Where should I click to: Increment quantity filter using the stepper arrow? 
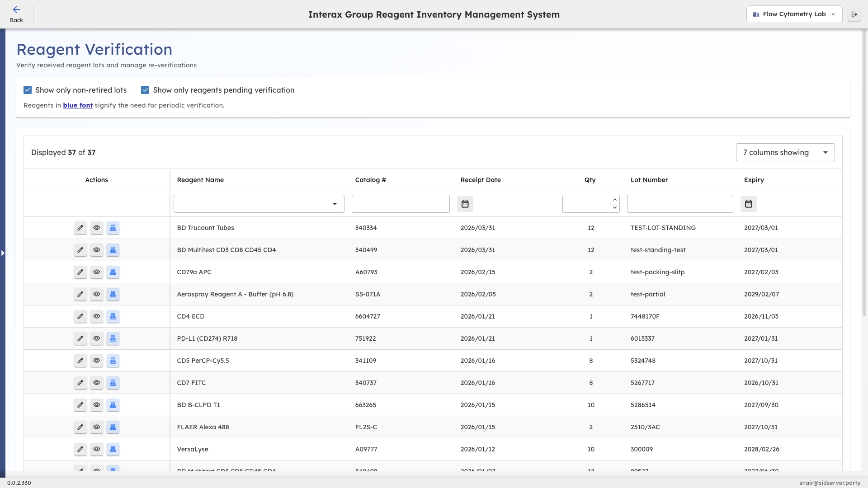pos(614,200)
